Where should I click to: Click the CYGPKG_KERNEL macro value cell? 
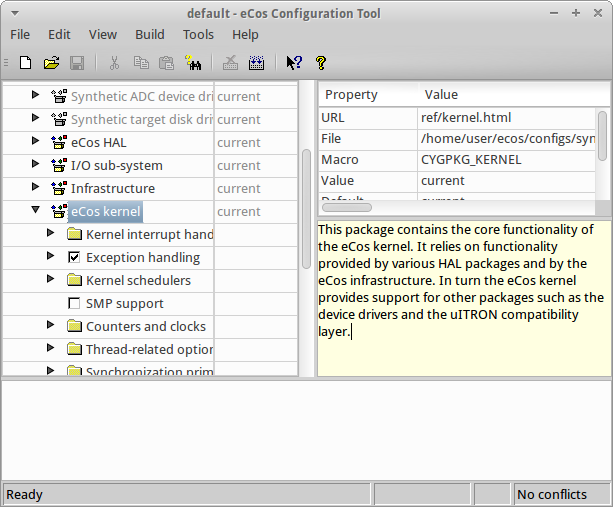pos(506,160)
